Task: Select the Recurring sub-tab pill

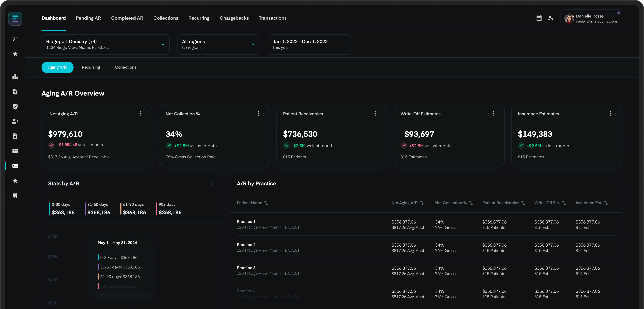Action: 91,67
